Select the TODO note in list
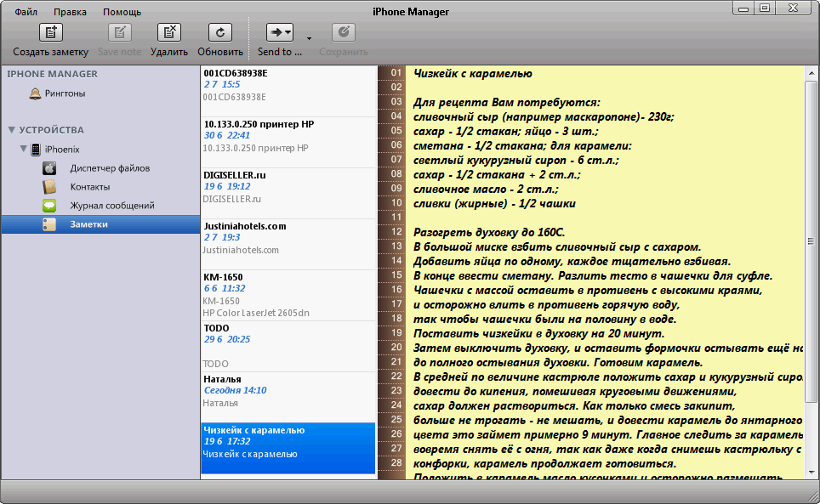Viewport: 820px width, 504px height. pyautogui.click(x=288, y=345)
